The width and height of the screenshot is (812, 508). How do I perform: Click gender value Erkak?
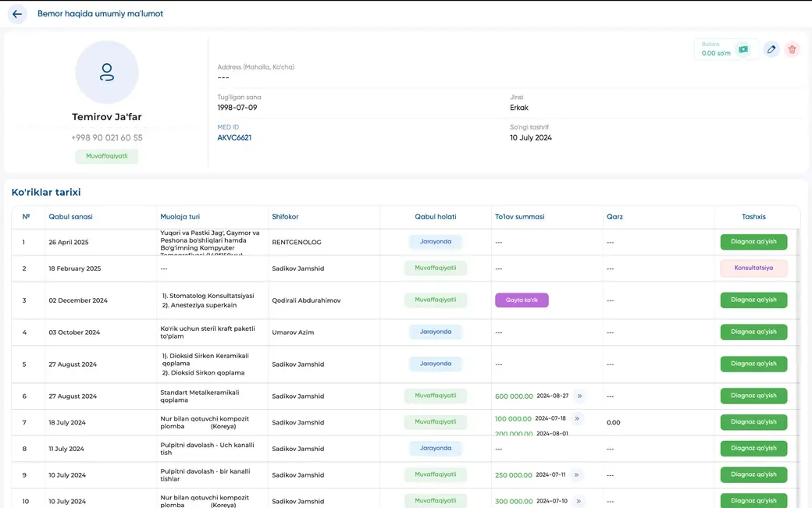519,108
